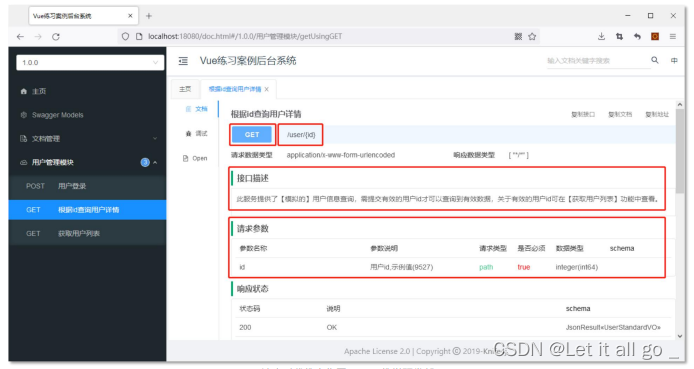Close the 根据id查询用户详情 content tab
The width and height of the screenshot is (694, 369).
266,89
